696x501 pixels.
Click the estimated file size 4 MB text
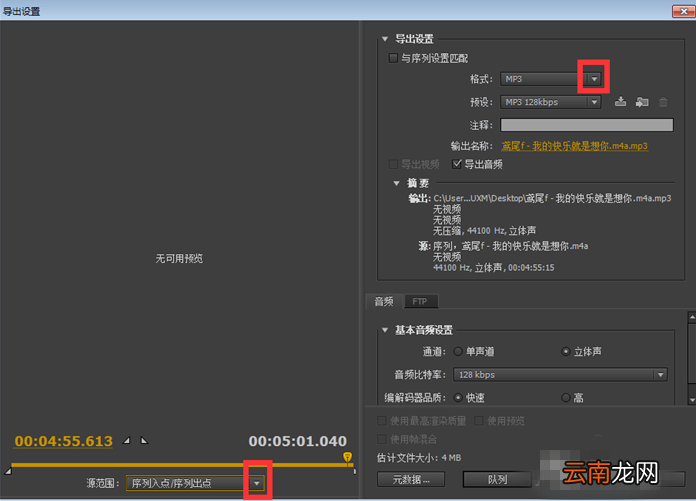coord(419,458)
